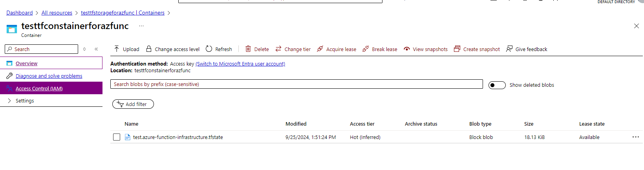This screenshot has width=644, height=170.
Task: Click the tfstate file icon
Action: (128, 137)
